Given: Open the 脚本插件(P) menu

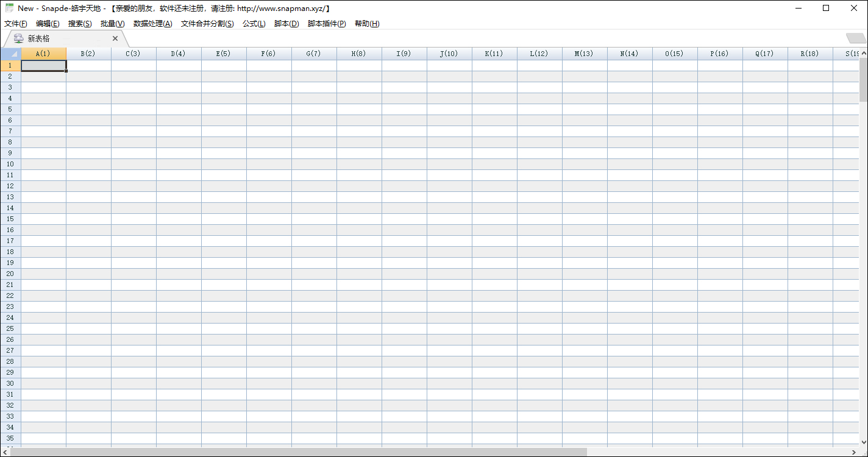Looking at the screenshot, I should point(327,24).
